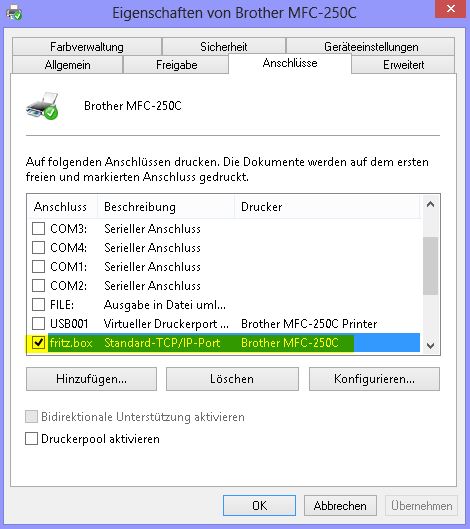The height and width of the screenshot is (529, 470).
Task: Click the Brother MFC-250C printer icon
Action: (x=43, y=106)
